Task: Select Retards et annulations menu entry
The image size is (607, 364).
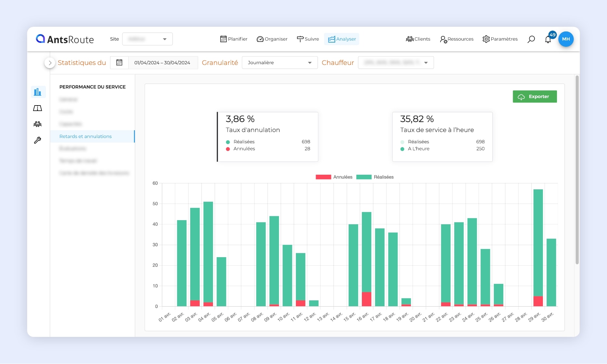Action: tap(86, 136)
